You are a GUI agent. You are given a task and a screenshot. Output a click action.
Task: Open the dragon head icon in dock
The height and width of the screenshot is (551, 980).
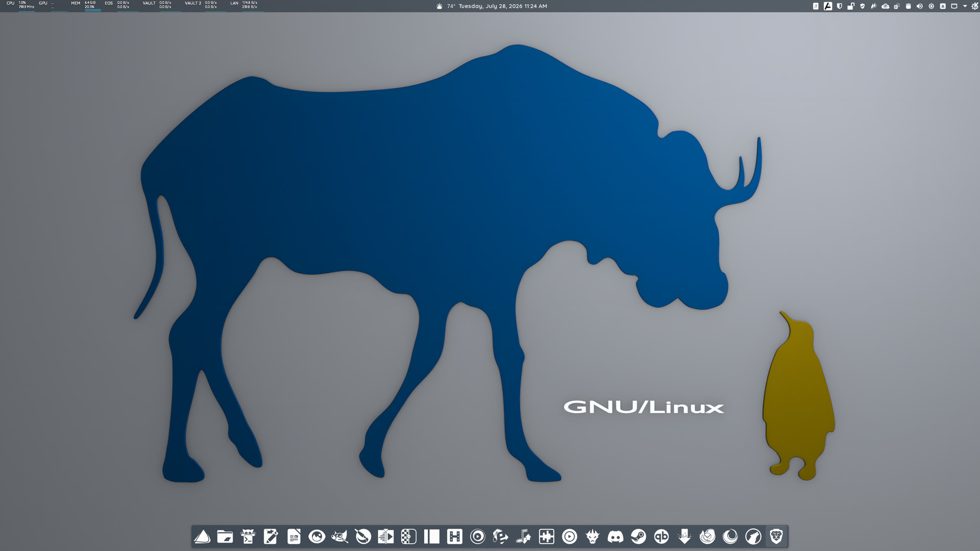point(593,537)
